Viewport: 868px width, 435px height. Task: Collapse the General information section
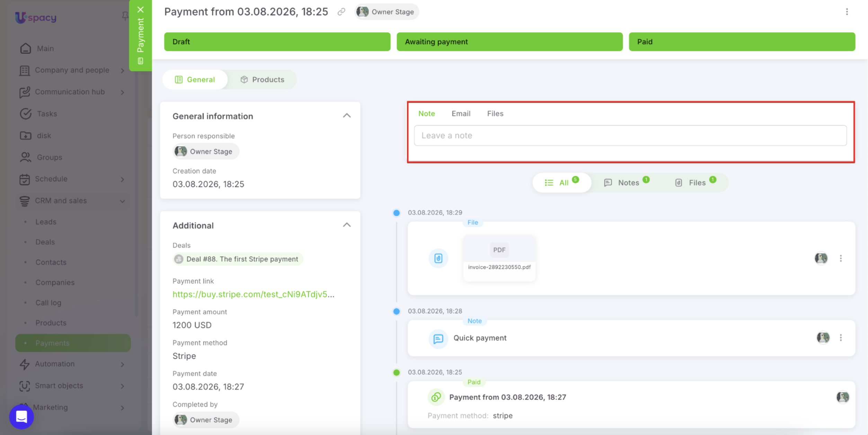tap(347, 116)
